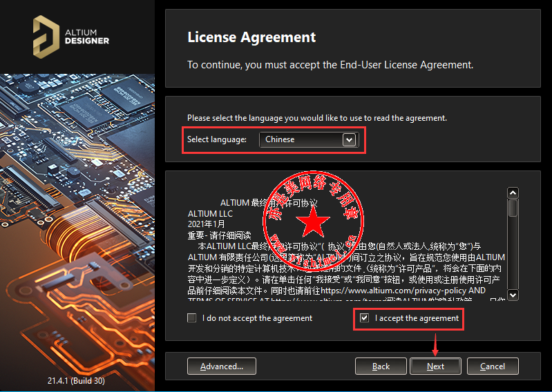Open the Select language dropdown
The image size is (552, 392).
point(309,139)
